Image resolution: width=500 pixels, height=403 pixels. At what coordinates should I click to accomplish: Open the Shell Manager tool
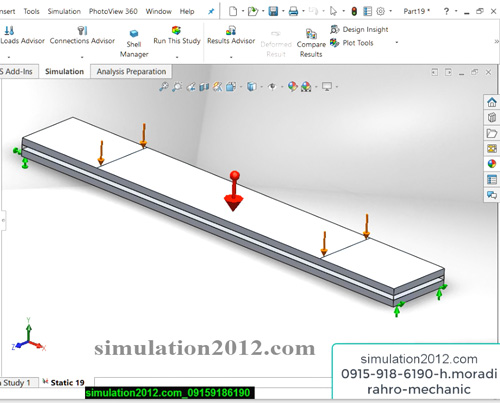[x=134, y=43]
